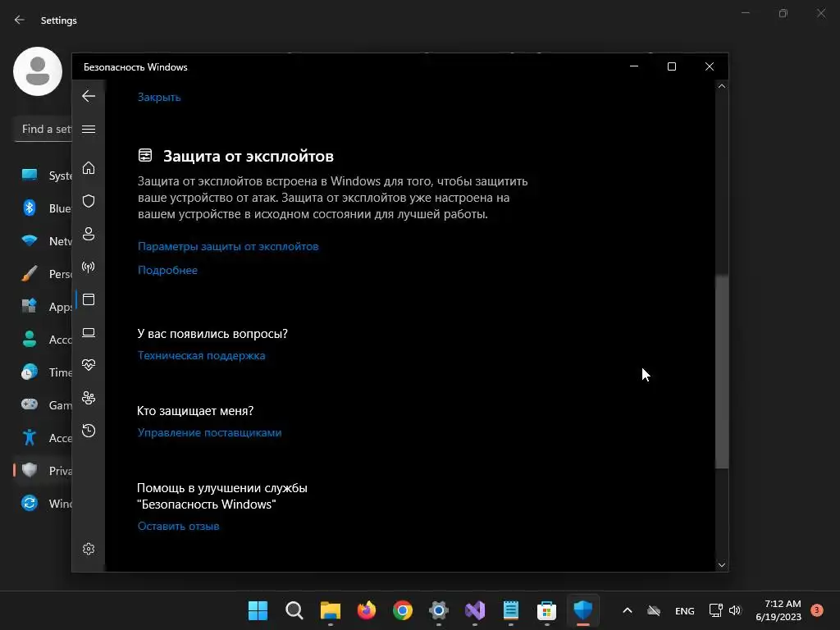Select Windows Update in Settings sidebar
This screenshot has height=630, width=840.
[x=43, y=504]
